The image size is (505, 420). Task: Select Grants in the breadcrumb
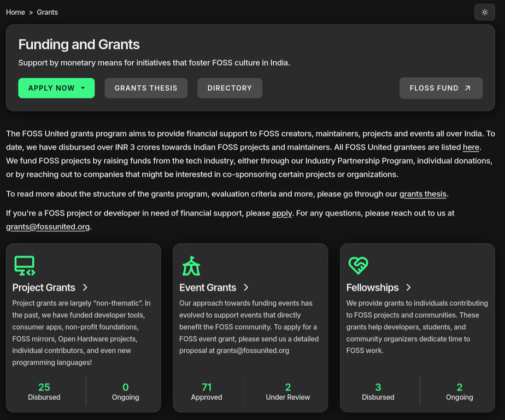coord(47,11)
